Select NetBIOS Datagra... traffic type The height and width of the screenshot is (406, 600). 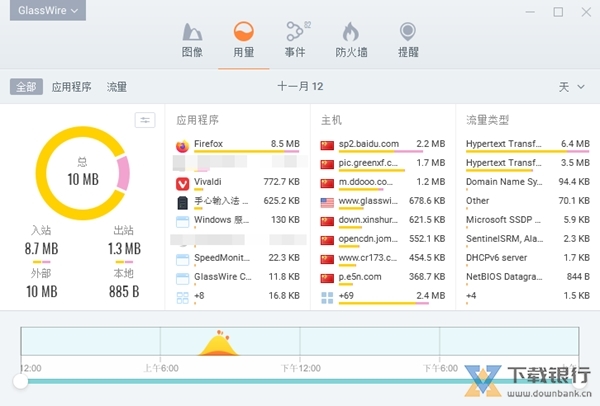click(x=528, y=279)
